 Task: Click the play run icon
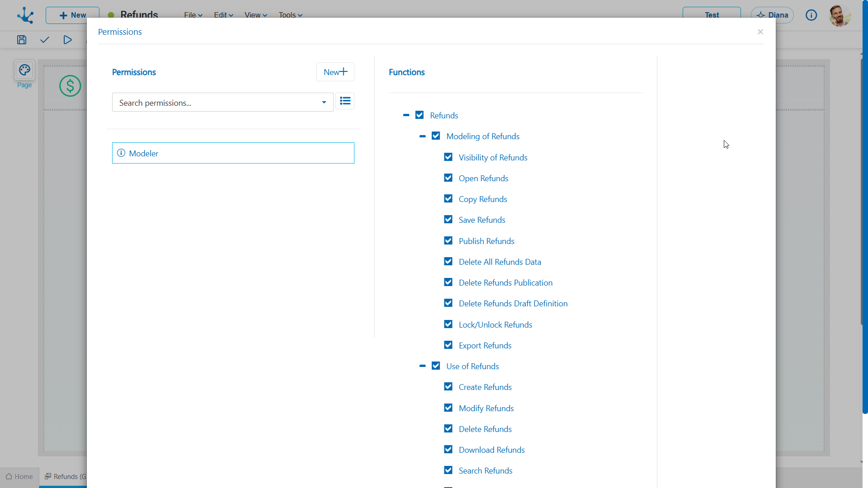pyautogui.click(x=67, y=40)
